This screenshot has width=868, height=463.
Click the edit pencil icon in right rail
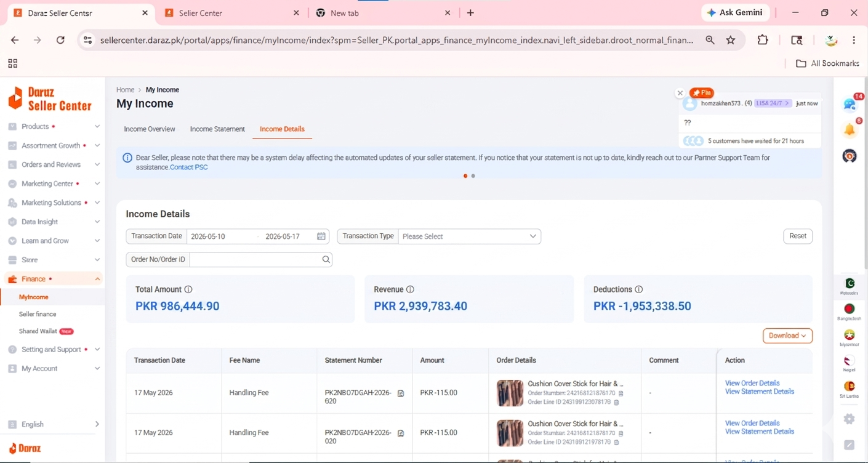(x=850, y=445)
